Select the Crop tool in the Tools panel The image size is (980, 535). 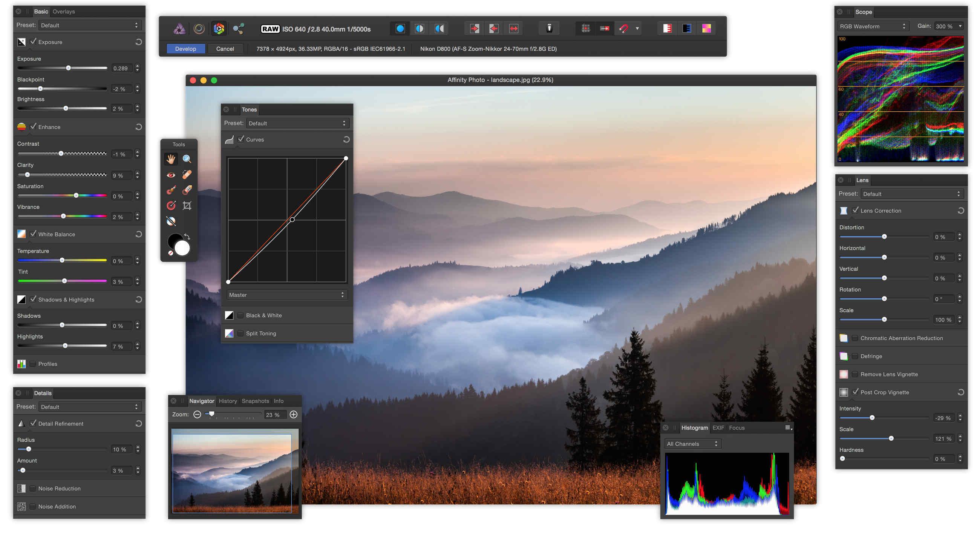[x=187, y=205]
